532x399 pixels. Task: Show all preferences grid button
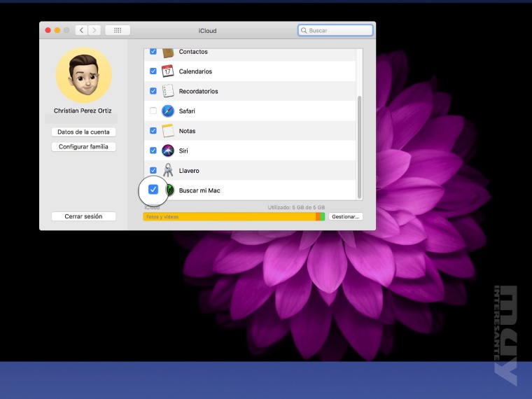coord(118,30)
